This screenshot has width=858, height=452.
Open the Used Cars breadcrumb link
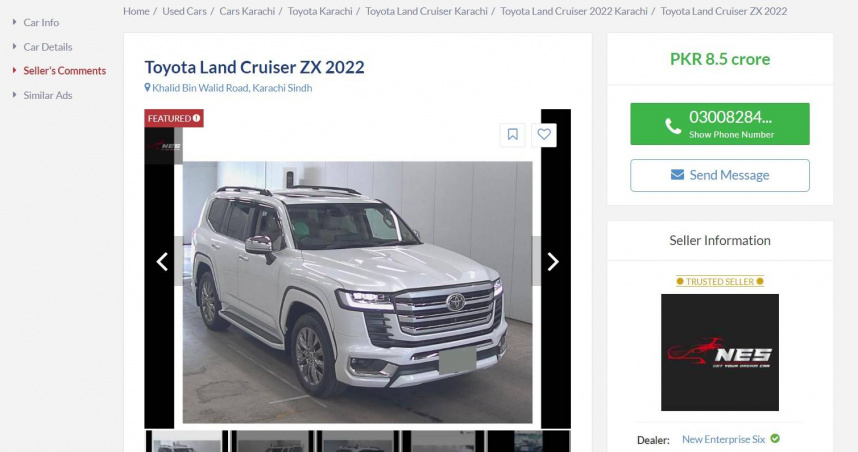tap(184, 11)
